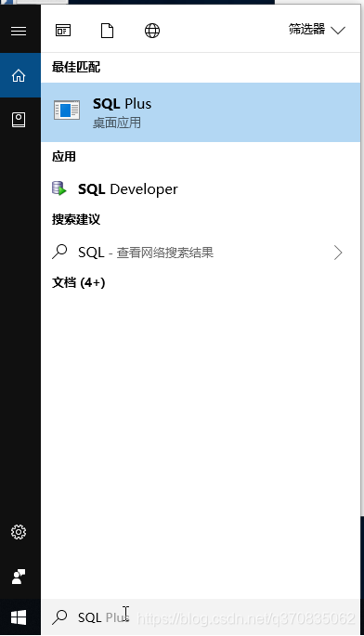This screenshot has width=364, height=636.
Task: Expand arrow beside SQL web suggestion
Action: pyautogui.click(x=338, y=253)
